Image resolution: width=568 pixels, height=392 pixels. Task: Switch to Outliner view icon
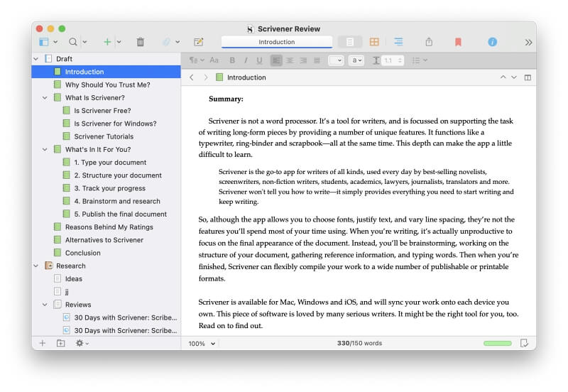398,42
